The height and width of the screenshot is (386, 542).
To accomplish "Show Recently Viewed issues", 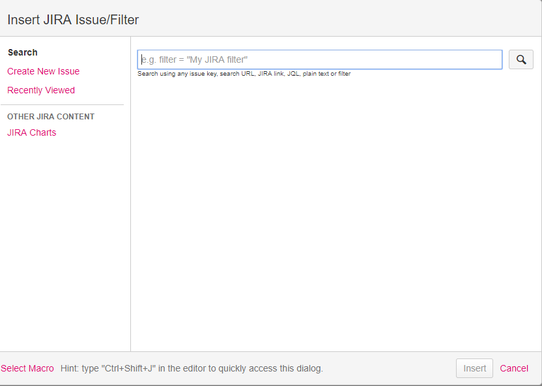I will [41, 90].
